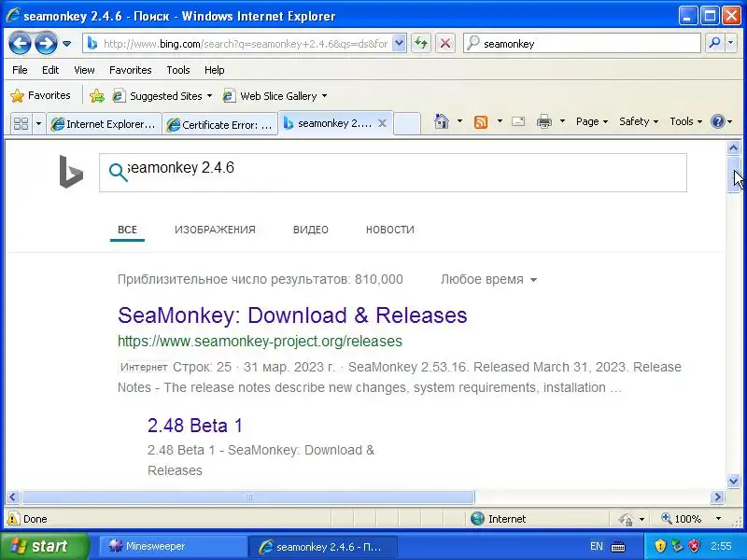Go back with the Back arrow button
This screenshot has height=560, width=747.
[x=20, y=43]
